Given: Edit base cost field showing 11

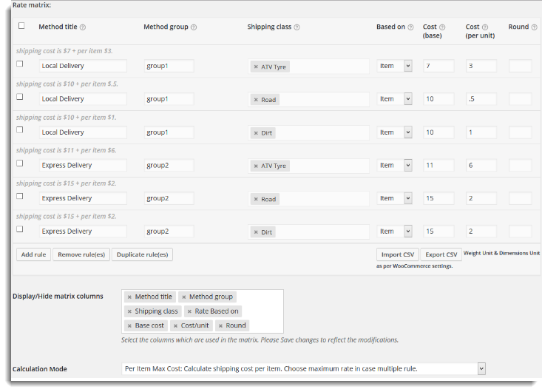Looking at the screenshot, I should (438, 165).
